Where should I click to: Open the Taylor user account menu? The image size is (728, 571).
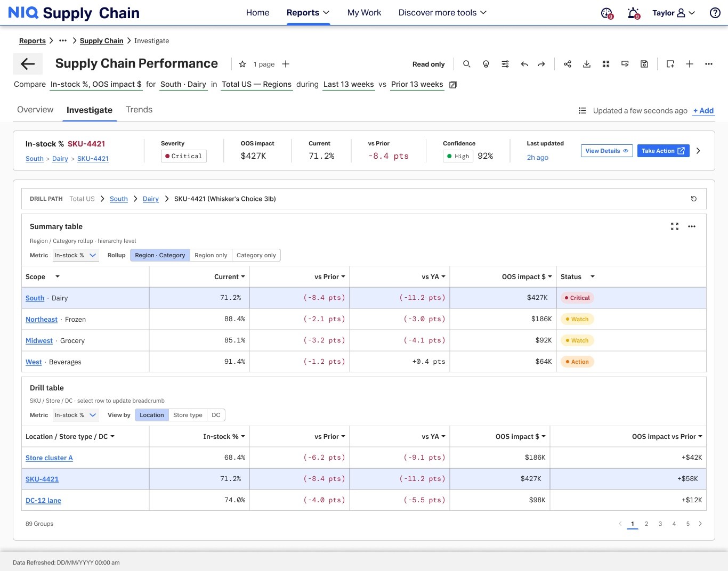tap(674, 13)
